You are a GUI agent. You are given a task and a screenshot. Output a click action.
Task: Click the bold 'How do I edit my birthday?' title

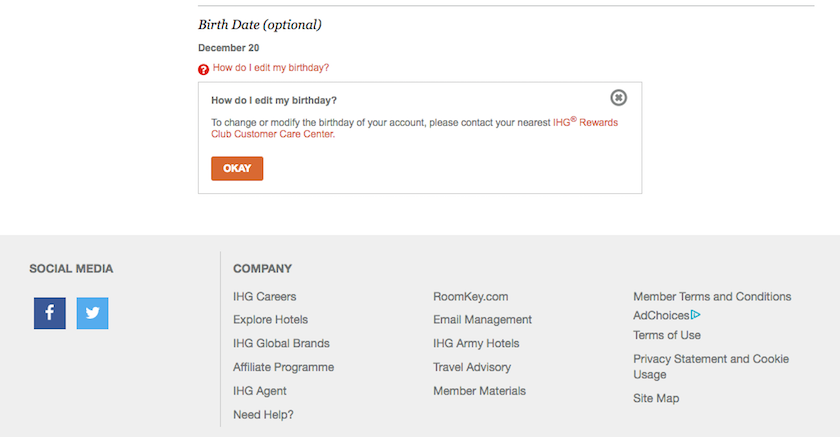[274, 100]
